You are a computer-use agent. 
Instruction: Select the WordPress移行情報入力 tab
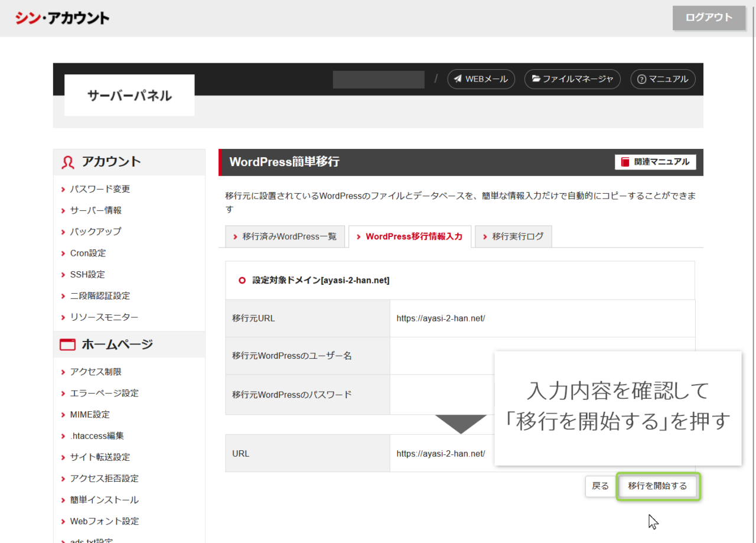click(409, 236)
